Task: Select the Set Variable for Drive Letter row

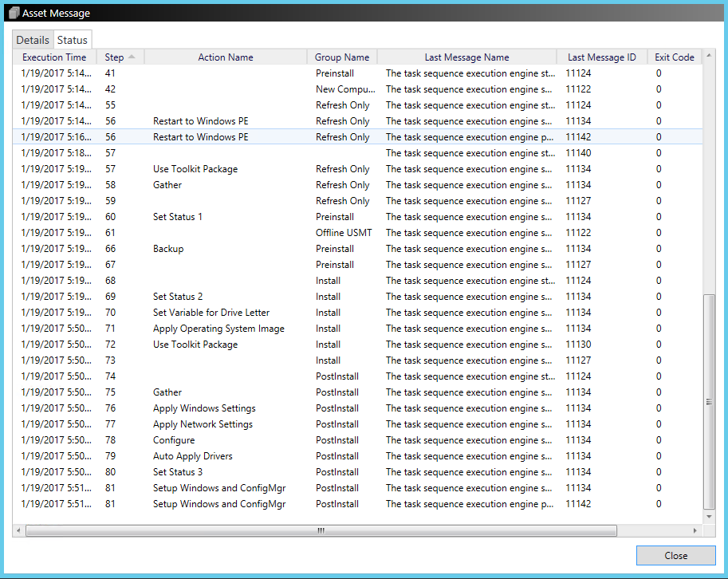Action: 211,313
